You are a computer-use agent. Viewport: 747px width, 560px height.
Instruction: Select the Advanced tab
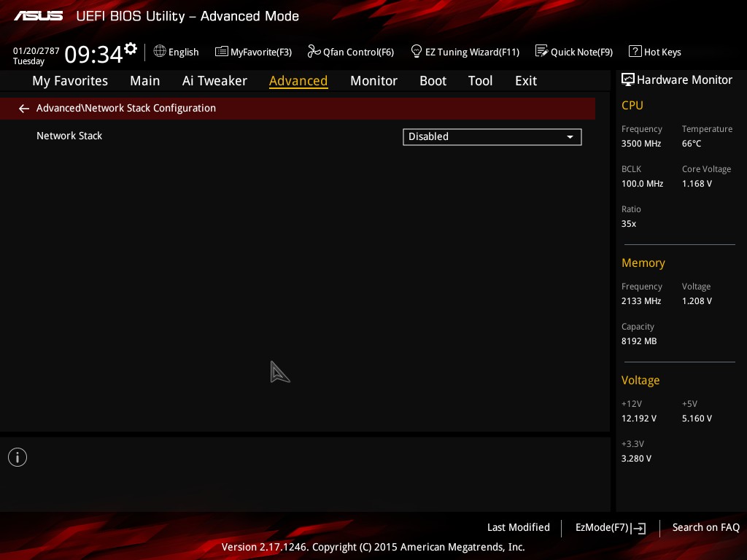(298, 81)
